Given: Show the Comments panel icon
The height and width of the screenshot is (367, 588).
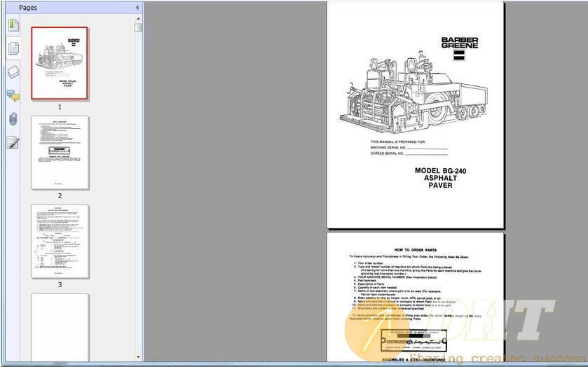Looking at the screenshot, I should click(x=13, y=95).
